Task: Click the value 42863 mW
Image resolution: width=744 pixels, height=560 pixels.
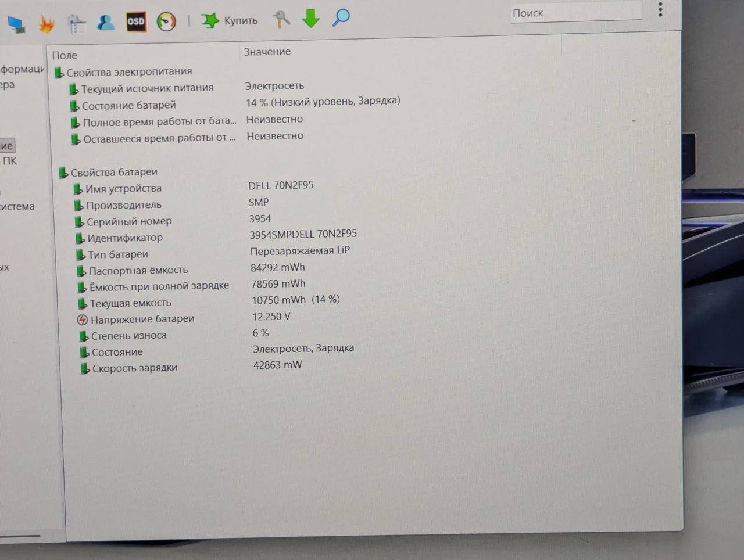Action: (x=278, y=365)
